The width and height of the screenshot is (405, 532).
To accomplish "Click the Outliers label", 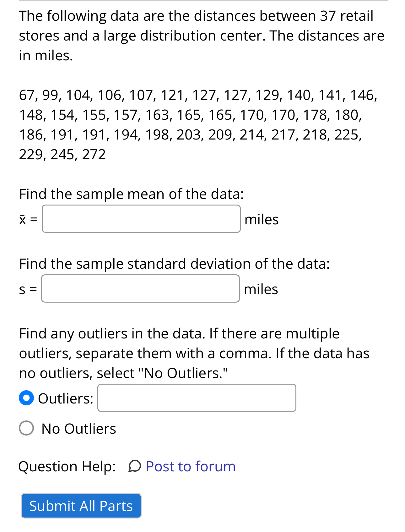I will 65,398.
